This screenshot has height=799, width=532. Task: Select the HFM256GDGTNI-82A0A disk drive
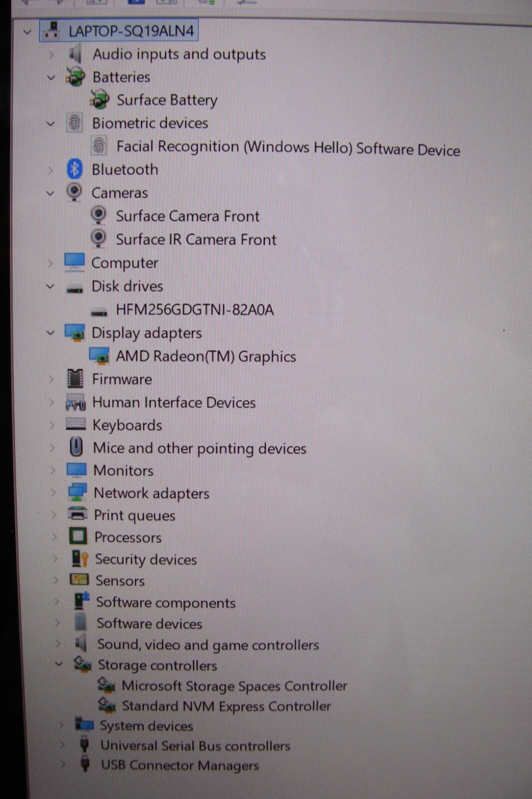click(195, 310)
